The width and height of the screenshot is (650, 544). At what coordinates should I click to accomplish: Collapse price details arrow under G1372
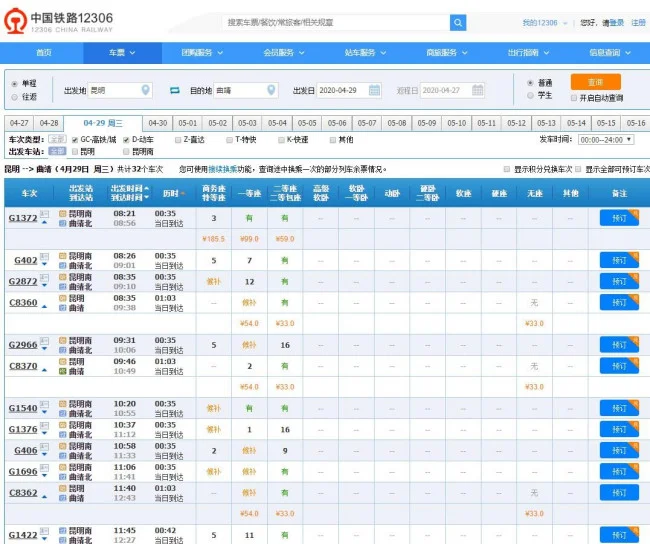coord(44,223)
